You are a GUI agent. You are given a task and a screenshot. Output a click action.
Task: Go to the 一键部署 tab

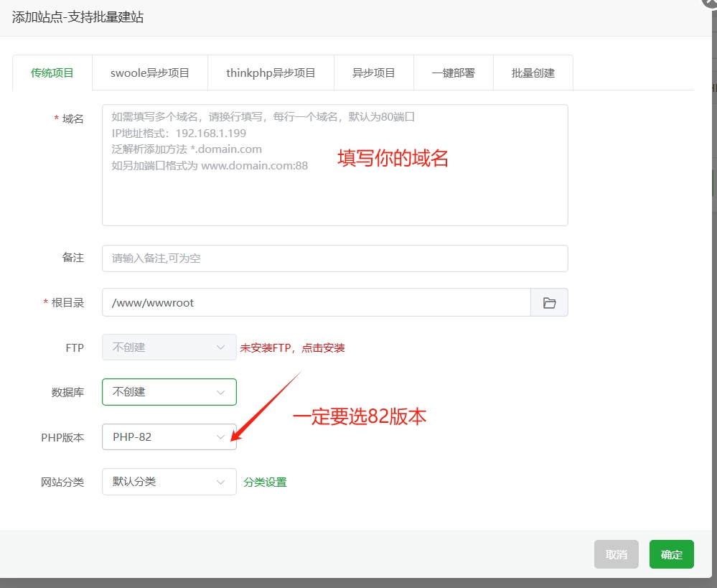[x=453, y=73]
